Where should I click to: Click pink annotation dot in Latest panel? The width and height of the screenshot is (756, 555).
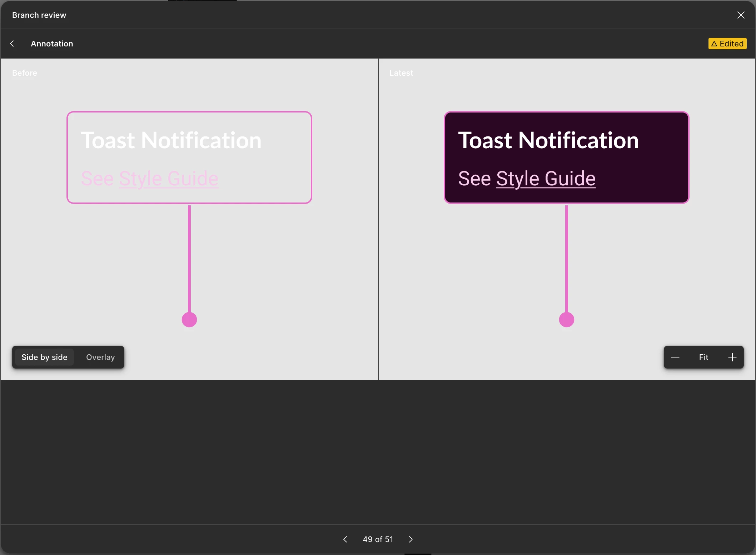(x=566, y=320)
